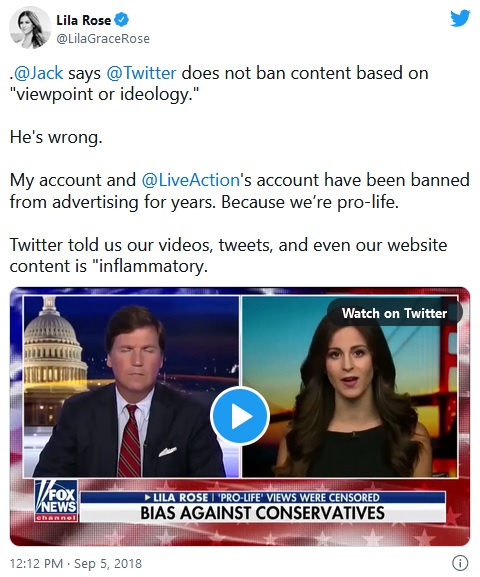Image resolution: width=480 pixels, height=577 pixels.
Task: Open the @LilaGraceRose handle
Action: (103, 39)
